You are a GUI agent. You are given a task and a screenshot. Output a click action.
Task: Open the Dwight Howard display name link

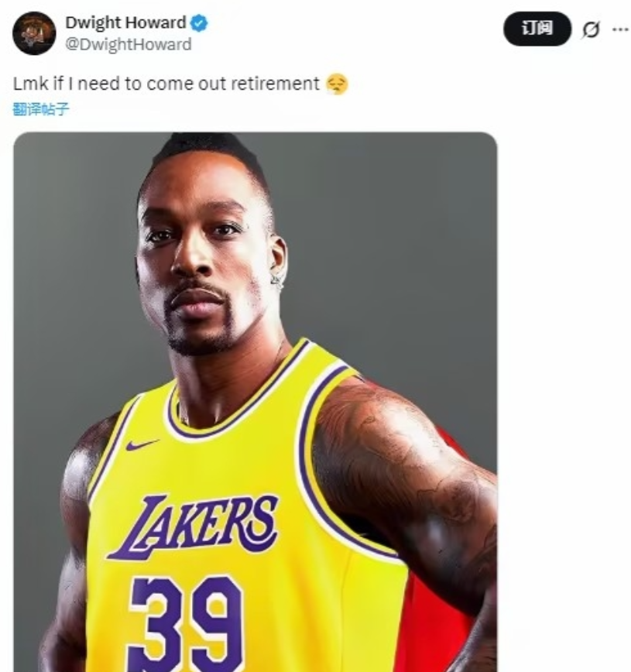[125, 23]
